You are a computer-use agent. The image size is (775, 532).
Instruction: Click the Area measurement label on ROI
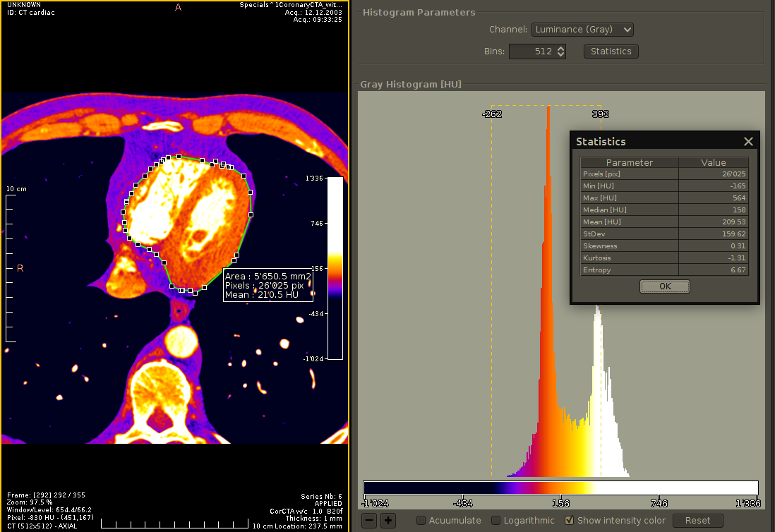(x=268, y=277)
